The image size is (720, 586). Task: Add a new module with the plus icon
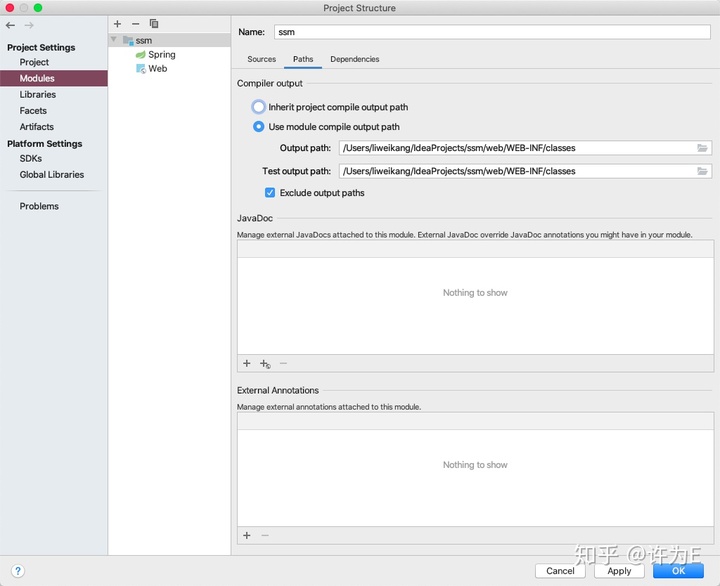coord(118,23)
